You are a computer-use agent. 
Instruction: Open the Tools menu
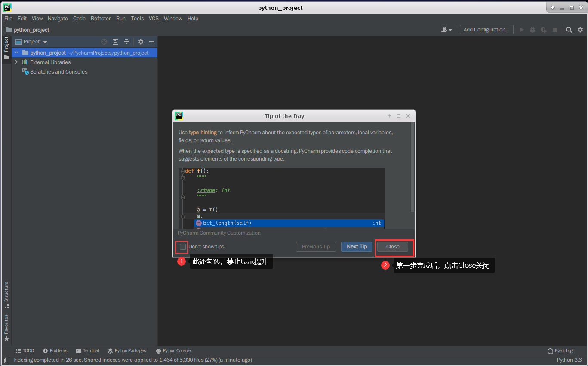tap(137, 19)
